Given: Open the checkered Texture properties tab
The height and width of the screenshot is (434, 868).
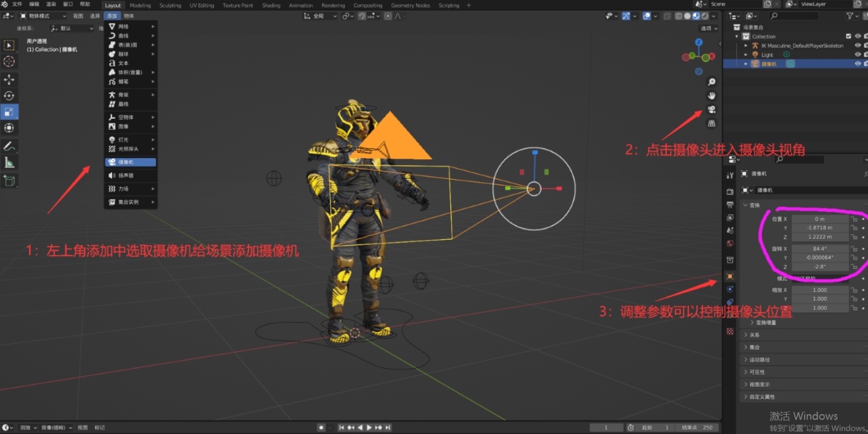Looking at the screenshot, I should [x=730, y=331].
